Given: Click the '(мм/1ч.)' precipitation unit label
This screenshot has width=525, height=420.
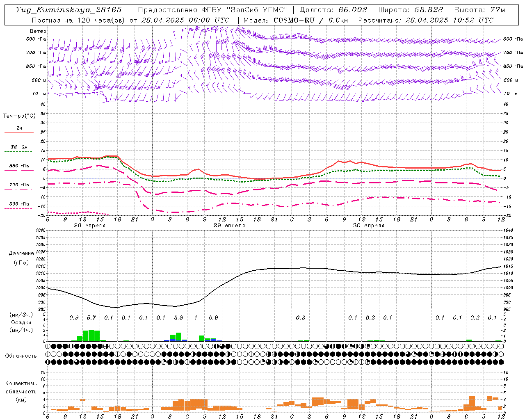Looking at the screenshot, I should tap(21, 330).
